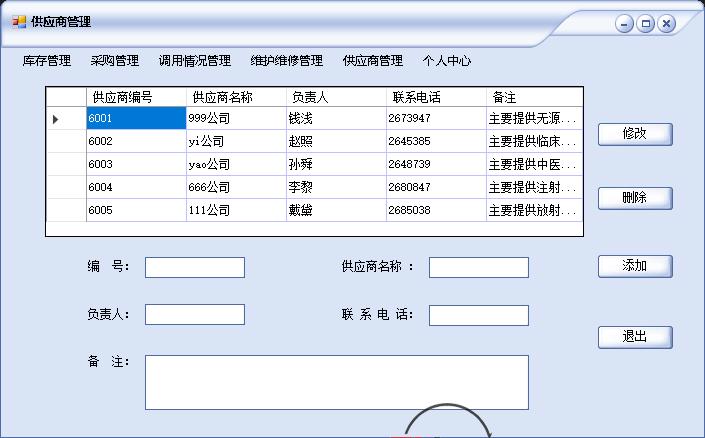This screenshot has height=438, width=705.
Task: Click row header of supplier 6005
Action: [x=67, y=210]
